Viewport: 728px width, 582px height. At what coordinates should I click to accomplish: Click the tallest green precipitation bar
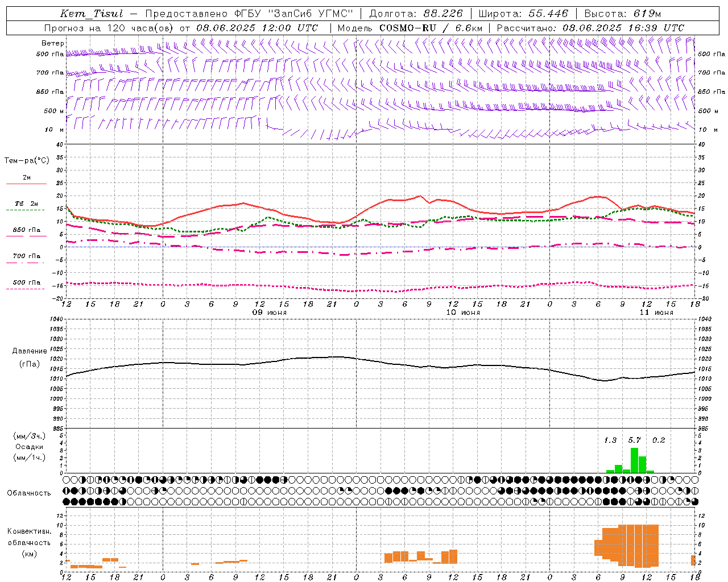coord(634,460)
